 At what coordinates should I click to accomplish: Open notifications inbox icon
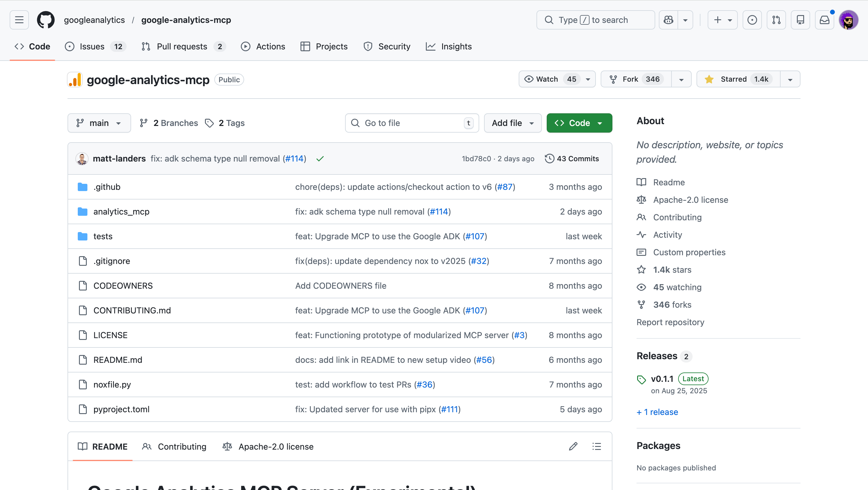(824, 20)
